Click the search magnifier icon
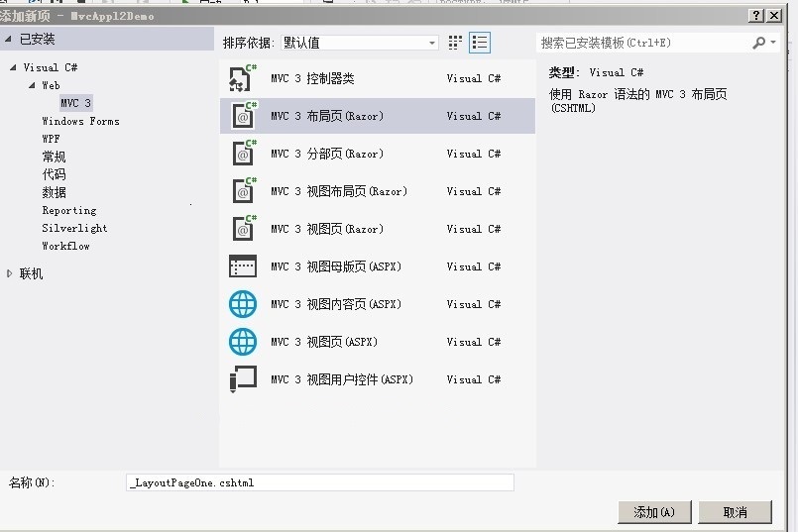Image resolution: width=798 pixels, height=532 pixels. [759, 43]
